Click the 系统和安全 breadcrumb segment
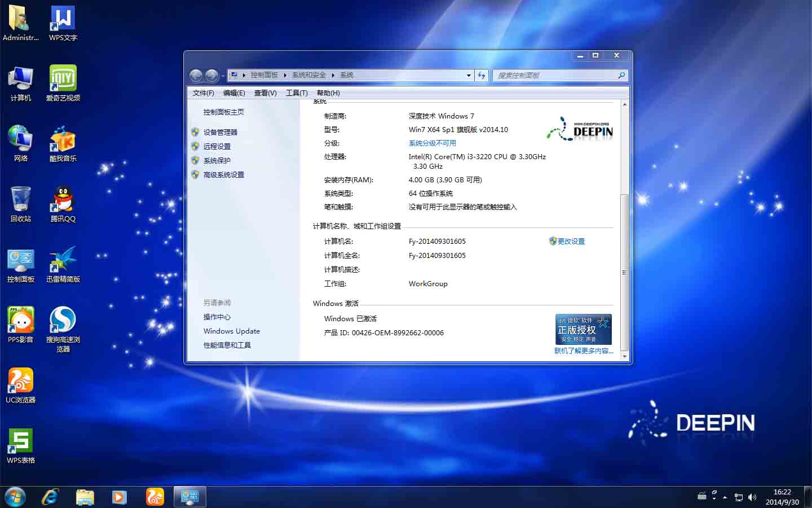This screenshot has width=812, height=508. pyautogui.click(x=309, y=75)
